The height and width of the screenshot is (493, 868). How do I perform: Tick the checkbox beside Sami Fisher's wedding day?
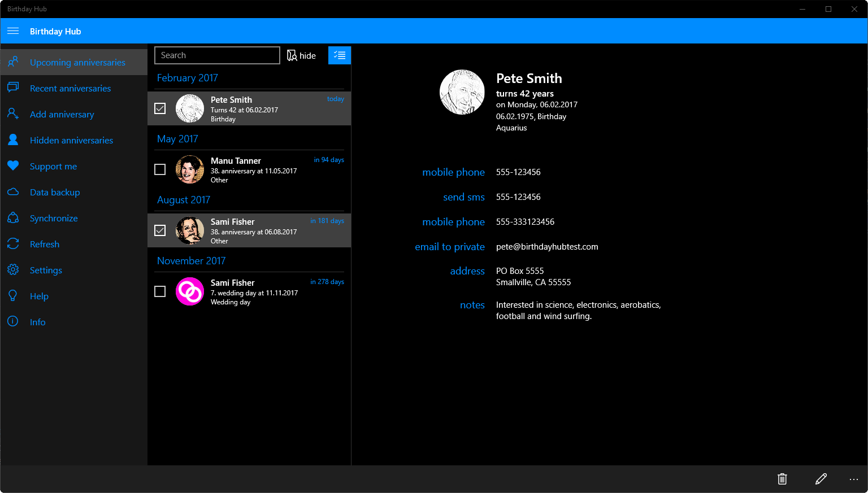(x=160, y=291)
